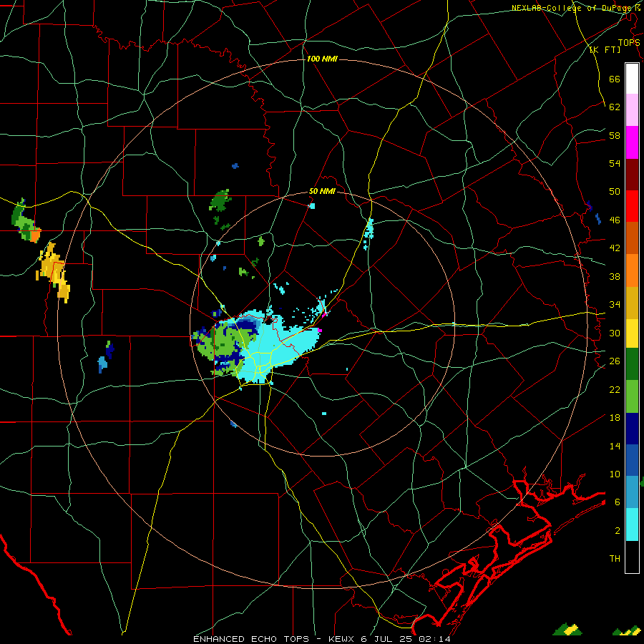
Task: Click the bright red legend swatch
Action: [x=632, y=206]
